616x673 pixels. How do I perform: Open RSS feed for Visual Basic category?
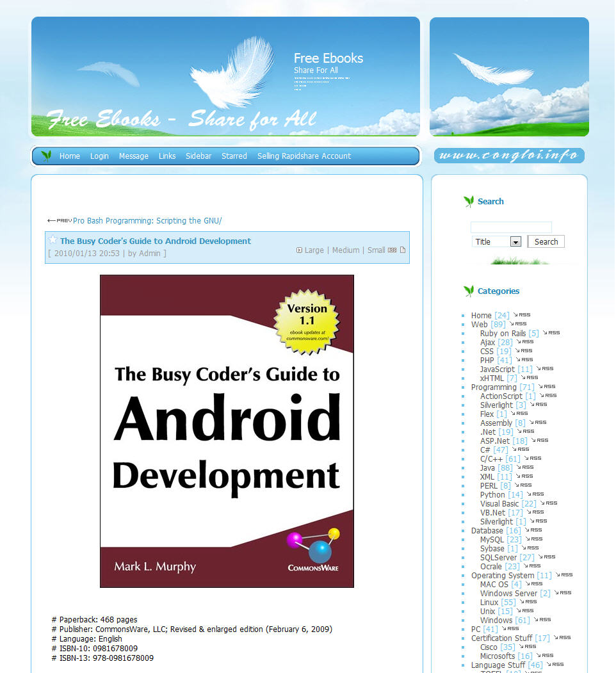pos(549,503)
